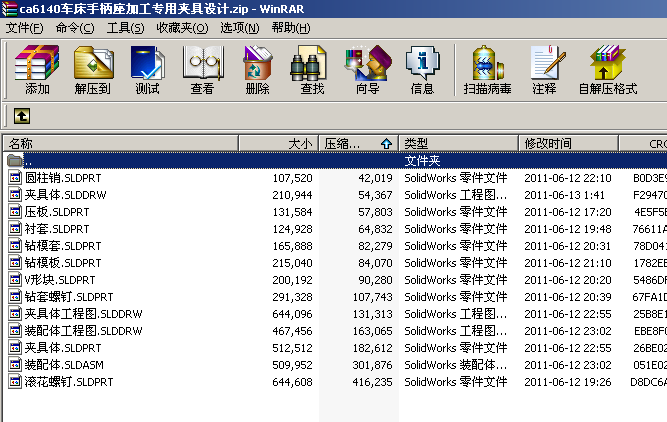667x422 pixels.
Task: Sort by Packed size (压缩...) column header
Action: pyautogui.click(x=358, y=143)
